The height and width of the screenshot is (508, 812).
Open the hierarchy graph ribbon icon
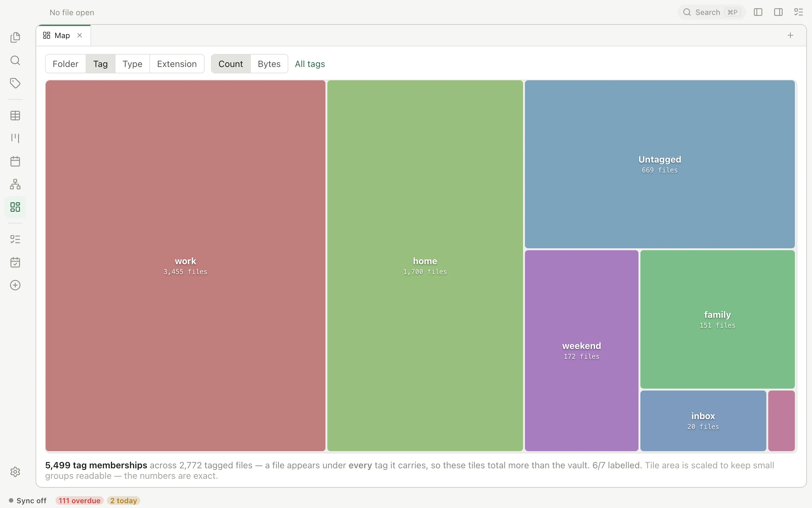click(x=15, y=184)
